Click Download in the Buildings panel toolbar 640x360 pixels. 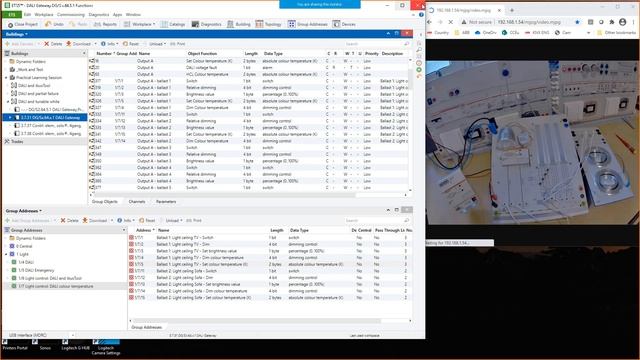(x=79, y=44)
